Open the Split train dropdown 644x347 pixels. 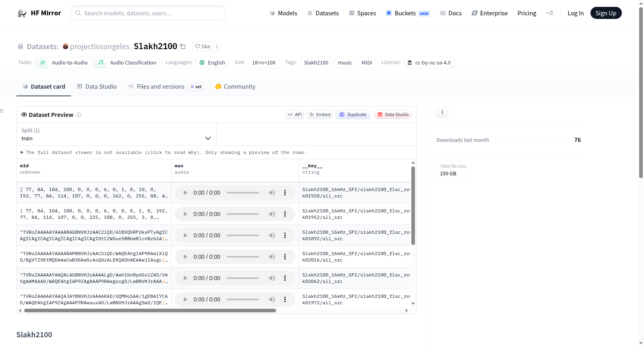pos(117,134)
